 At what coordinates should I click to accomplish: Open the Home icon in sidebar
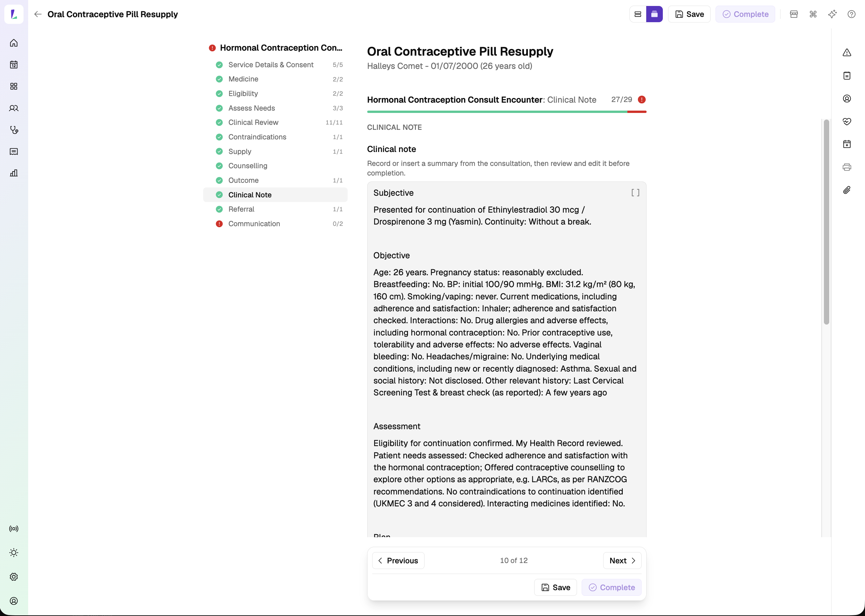(14, 43)
